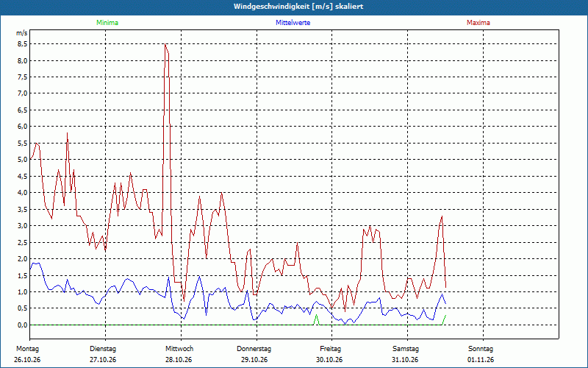Click the 4,0 y-axis value
Screen dimensions: 588x368
[23, 193]
